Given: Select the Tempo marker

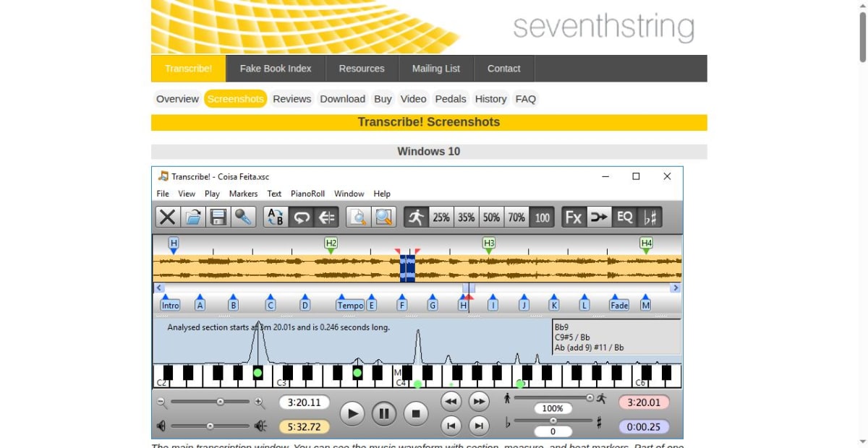Looking at the screenshot, I should click(x=350, y=305).
